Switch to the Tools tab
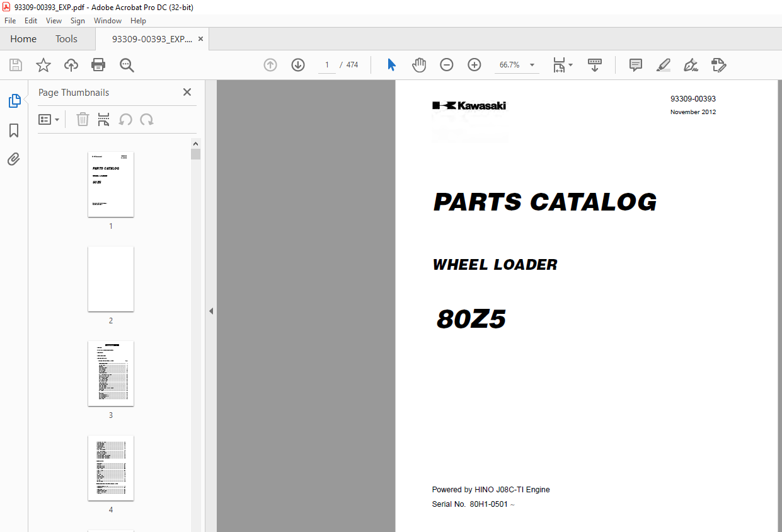Screen dimensions: 782x532 [x=66, y=39]
